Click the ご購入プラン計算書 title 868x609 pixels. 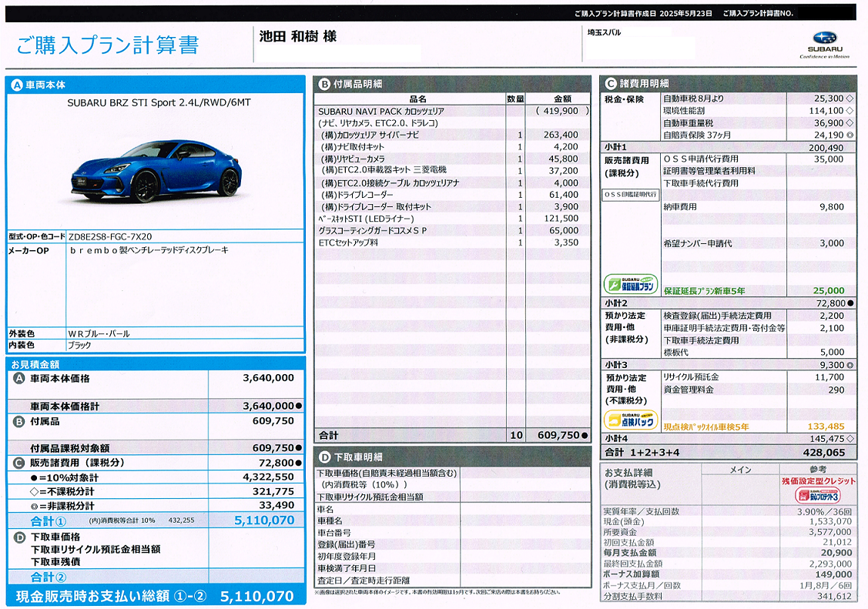pos(107,45)
